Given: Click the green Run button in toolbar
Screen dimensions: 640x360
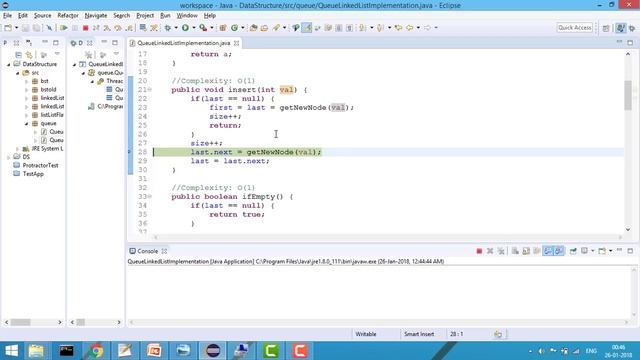Looking at the screenshot, I should coord(185,28).
